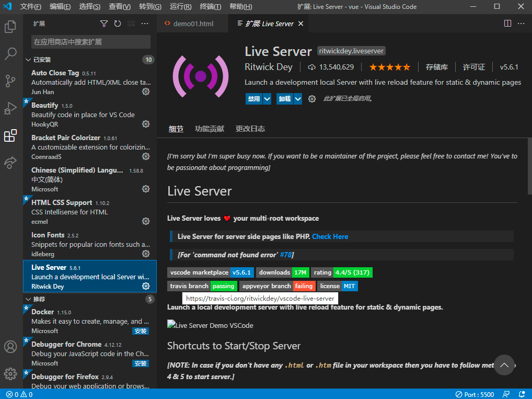The height and width of the screenshot is (399, 532).
Task: Manage Auto Close Tag extension gear
Action: click(146, 92)
